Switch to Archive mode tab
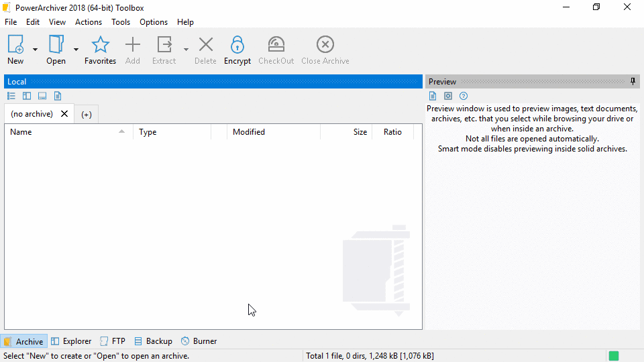Viewport: 644px width, 362px height. click(24, 341)
